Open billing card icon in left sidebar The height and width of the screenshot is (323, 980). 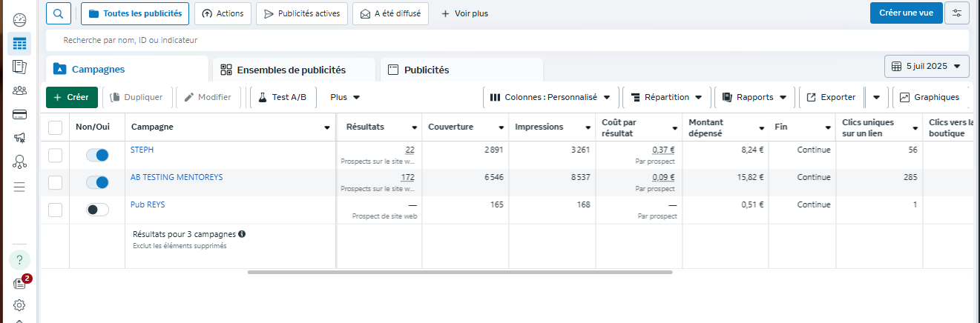(19, 115)
